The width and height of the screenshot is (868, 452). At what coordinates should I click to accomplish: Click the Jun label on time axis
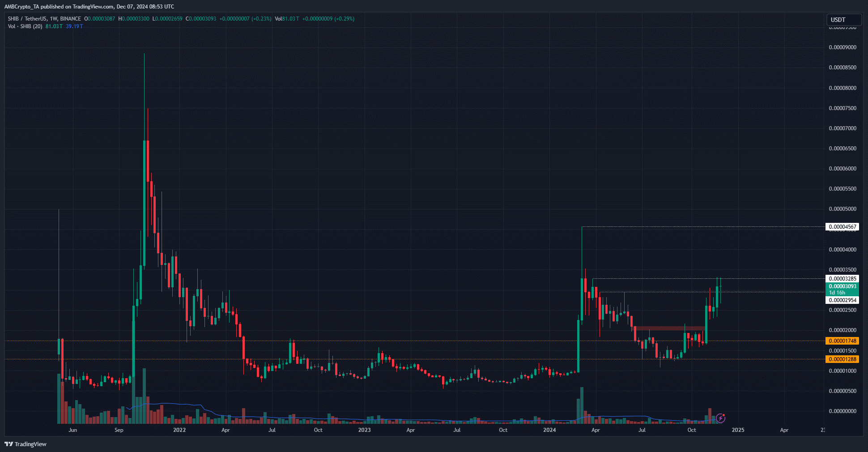[72, 430]
